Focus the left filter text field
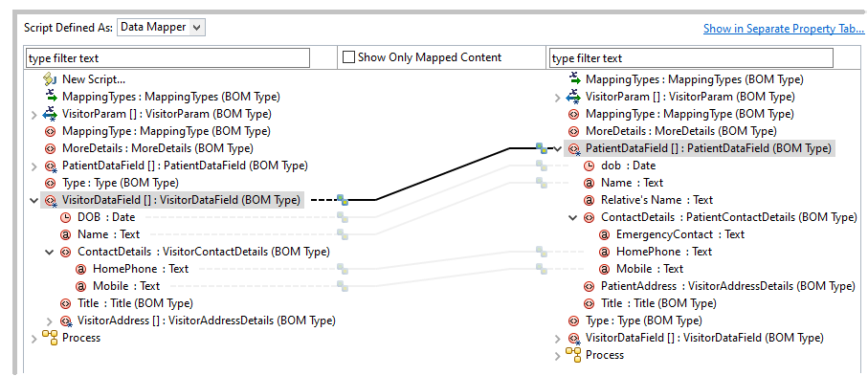 [x=167, y=57]
